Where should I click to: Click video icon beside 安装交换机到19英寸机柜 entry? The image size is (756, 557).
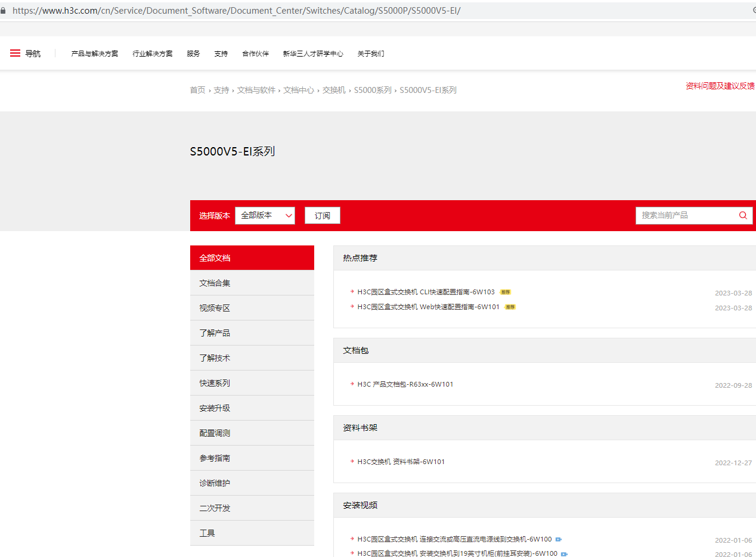coord(564,554)
